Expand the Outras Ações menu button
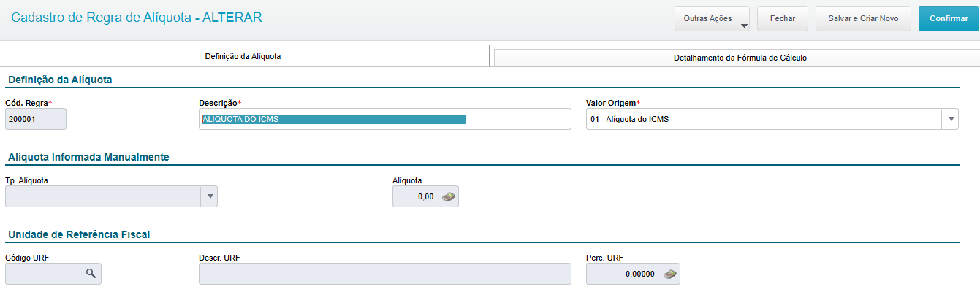980x292 pixels. (713, 19)
